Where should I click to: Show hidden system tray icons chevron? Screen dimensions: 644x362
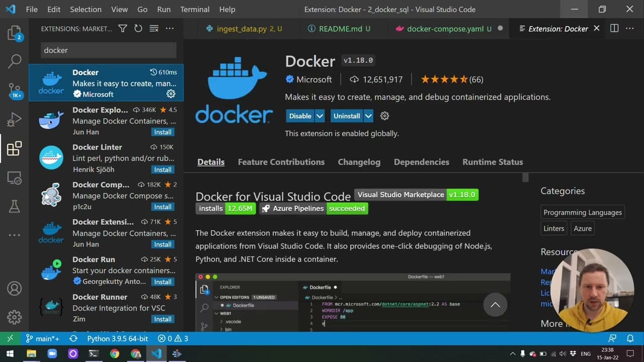click(513, 354)
